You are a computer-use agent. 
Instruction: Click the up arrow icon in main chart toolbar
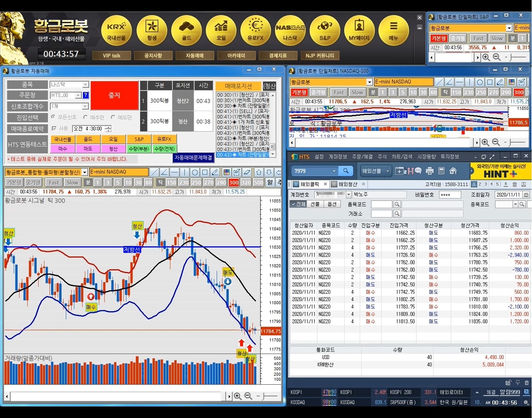click(259, 172)
